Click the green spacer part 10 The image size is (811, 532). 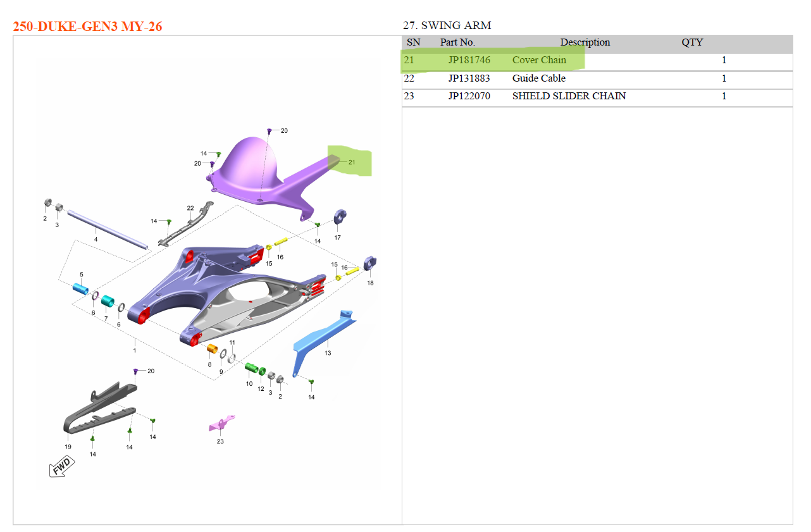[251, 368]
